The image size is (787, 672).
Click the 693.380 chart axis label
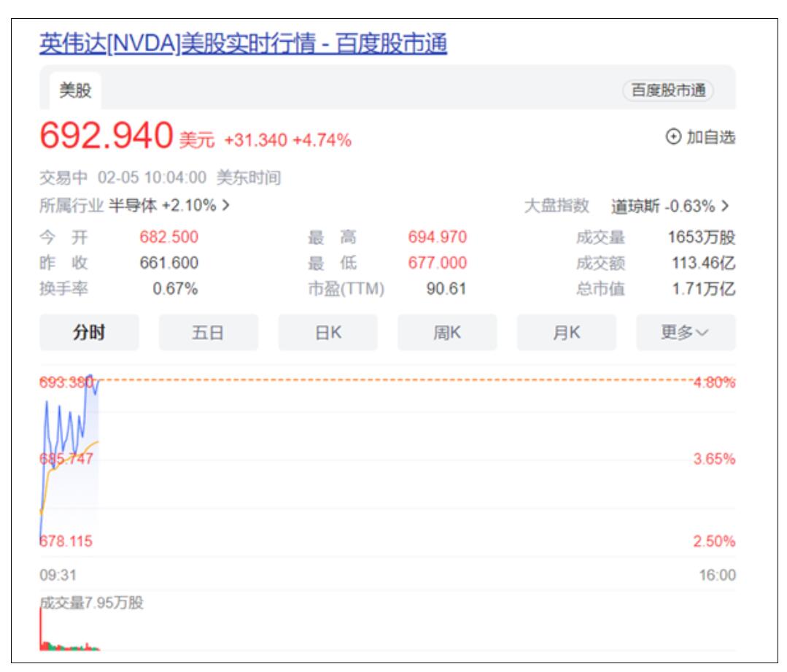(x=66, y=382)
